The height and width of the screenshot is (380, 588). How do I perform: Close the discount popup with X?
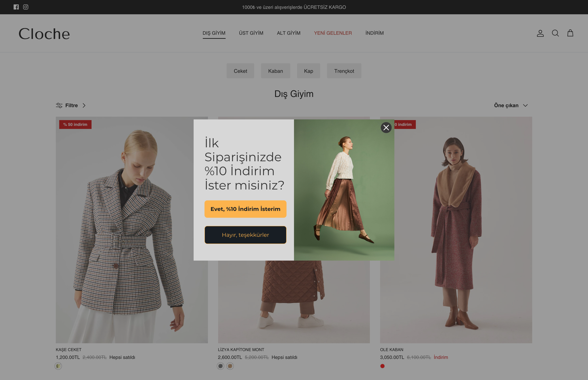(386, 128)
